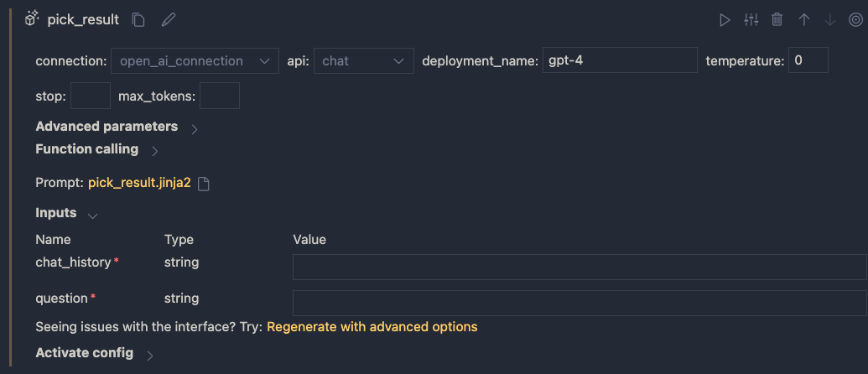Click the target icon to locate node
Screen dimensions: 868x374
[x=855, y=19]
